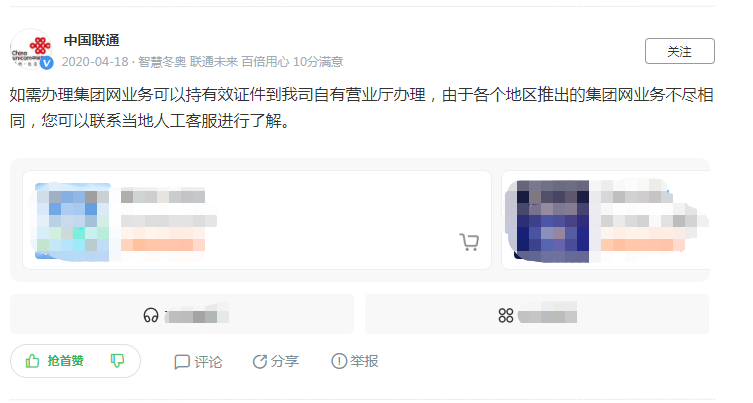Click the thumbs-up 抢首赞 icon
753x403 pixels.
(x=32, y=361)
